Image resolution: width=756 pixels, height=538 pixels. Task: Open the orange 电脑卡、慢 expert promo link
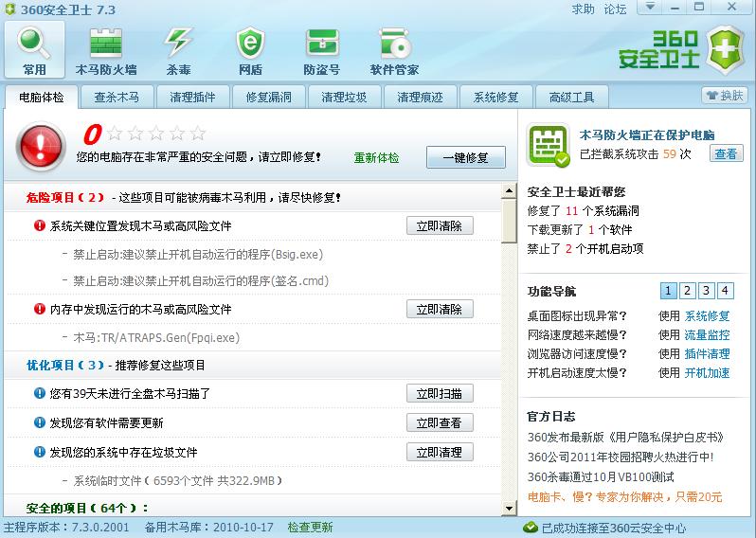pos(624,496)
